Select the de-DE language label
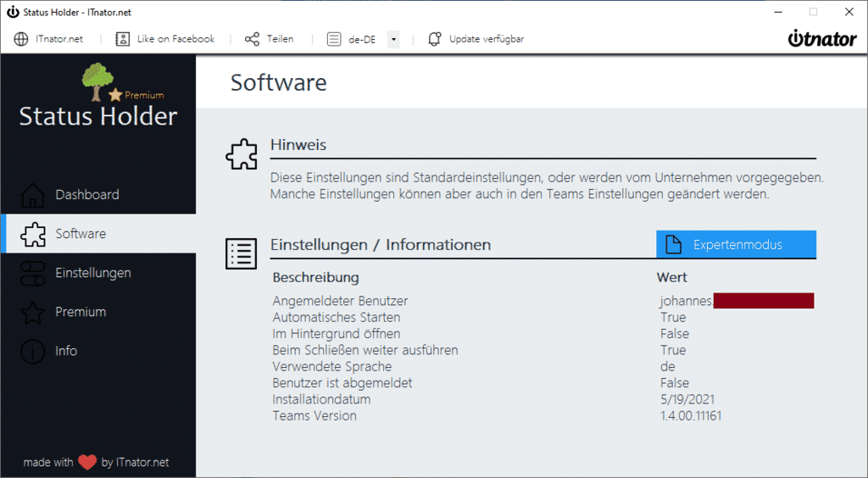The width and height of the screenshot is (868, 478). pyautogui.click(x=362, y=40)
